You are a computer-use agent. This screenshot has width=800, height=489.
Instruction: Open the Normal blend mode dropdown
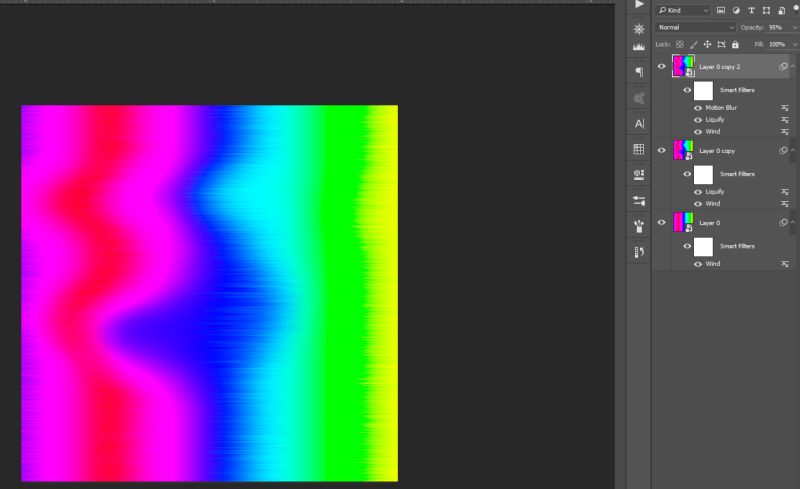[x=695, y=28]
